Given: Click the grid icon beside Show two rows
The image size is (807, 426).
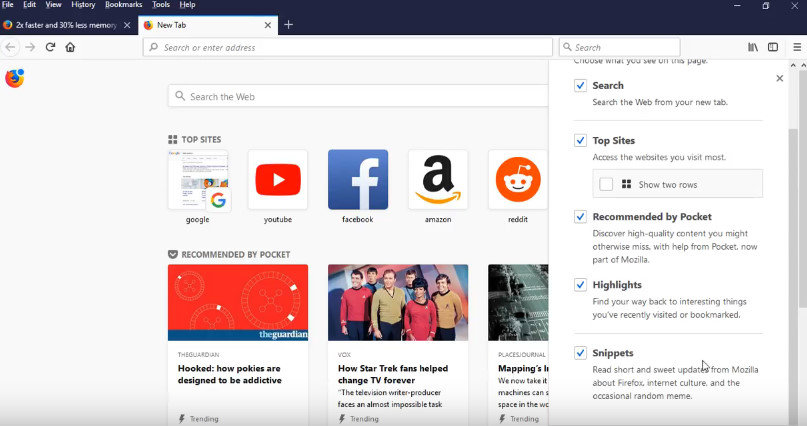Looking at the screenshot, I should 626,184.
